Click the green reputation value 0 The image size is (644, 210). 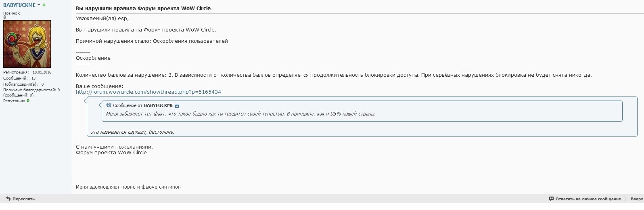point(28,101)
